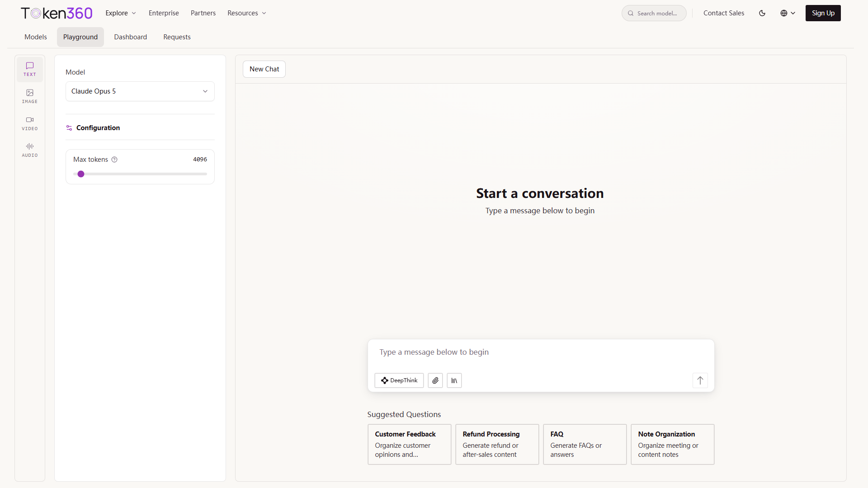Click the 4096 max tokens value
Viewport: 868px width, 488px height.
(x=200, y=160)
